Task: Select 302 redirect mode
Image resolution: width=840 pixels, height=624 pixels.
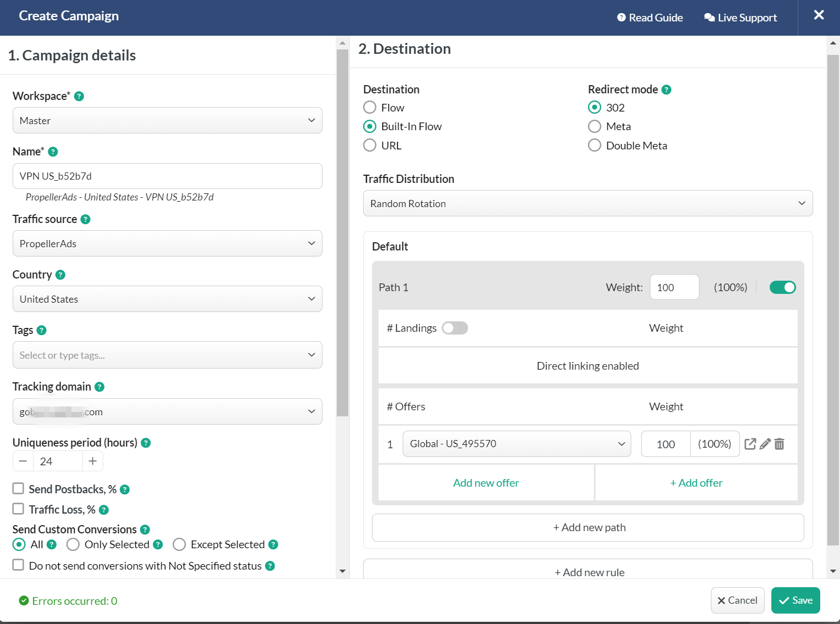Action: [594, 107]
